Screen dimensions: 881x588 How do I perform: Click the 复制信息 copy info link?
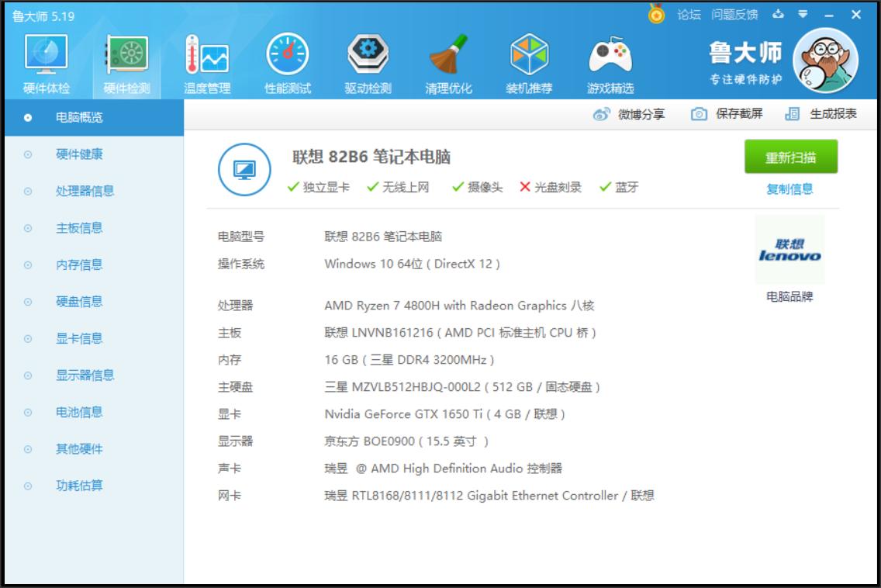(x=792, y=189)
